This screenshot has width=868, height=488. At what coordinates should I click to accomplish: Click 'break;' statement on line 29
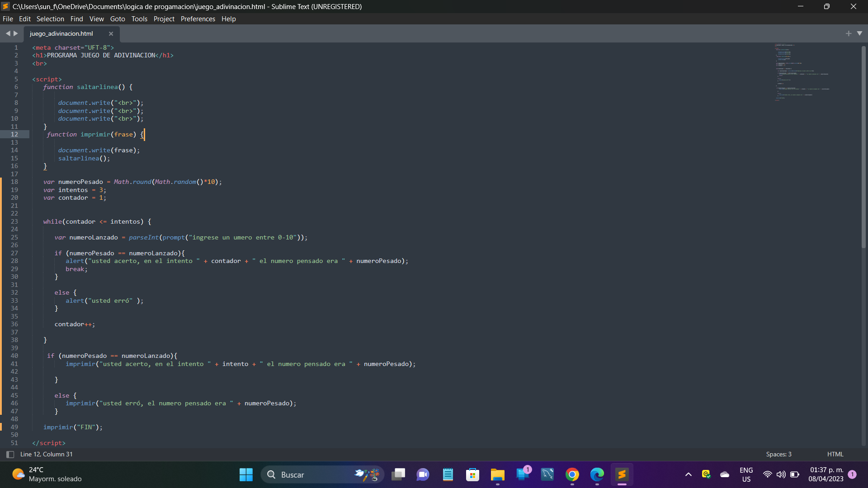[x=76, y=269]
